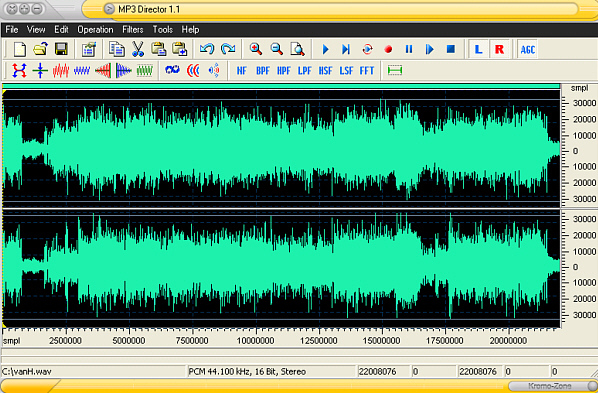Click the 10000000 sample timeline label

pyautogui.click(x=256, y=341)
